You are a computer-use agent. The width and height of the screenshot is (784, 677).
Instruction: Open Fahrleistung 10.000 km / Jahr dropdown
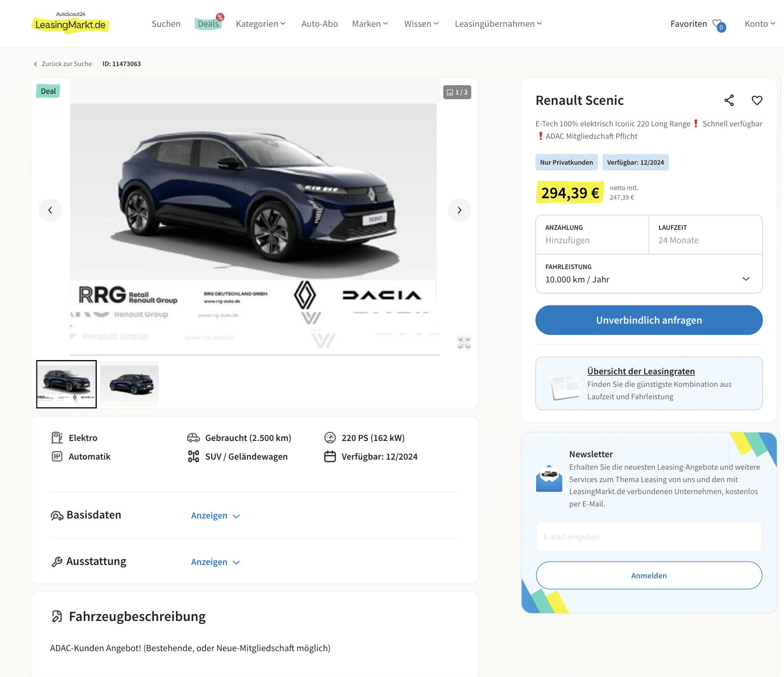(649, 274)
